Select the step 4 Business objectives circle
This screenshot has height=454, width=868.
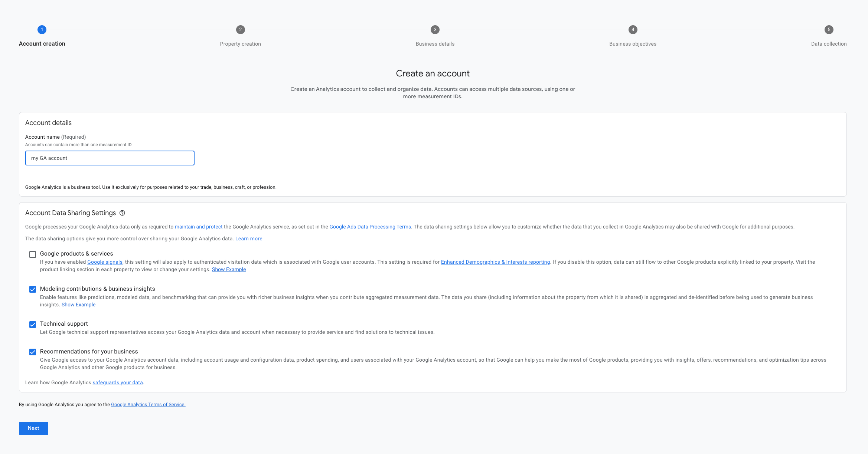click(x=633, y=30)
